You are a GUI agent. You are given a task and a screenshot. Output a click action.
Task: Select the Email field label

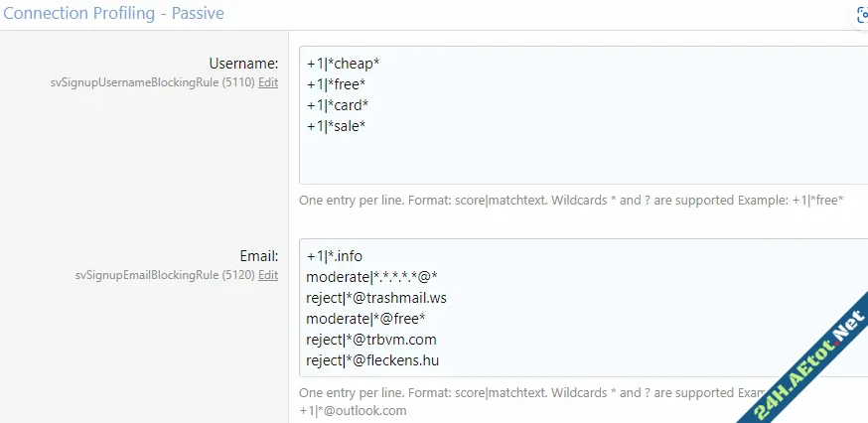(x=258, y=256)
